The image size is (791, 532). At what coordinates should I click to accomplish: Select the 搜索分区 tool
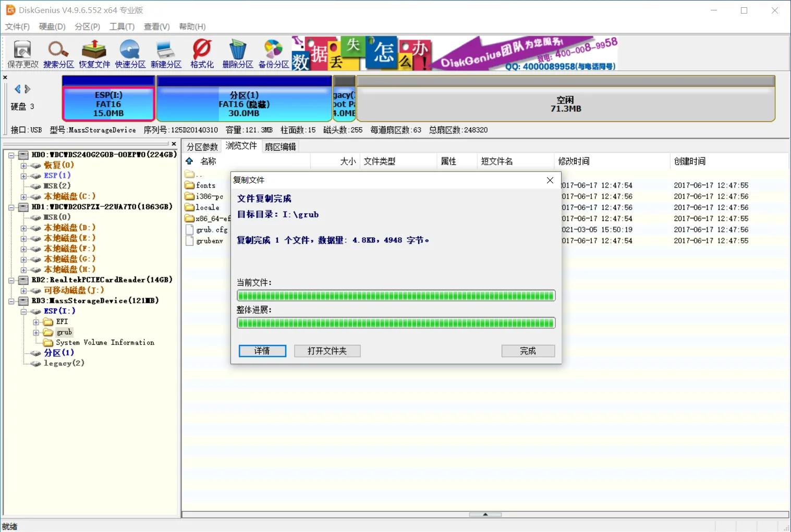pos(57,52)
